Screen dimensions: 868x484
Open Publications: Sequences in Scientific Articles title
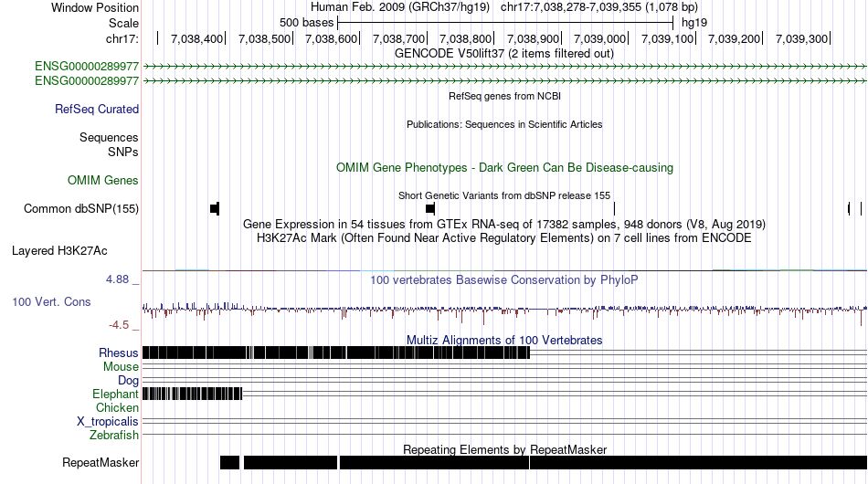pyautogui.click(x=504, y=124)
